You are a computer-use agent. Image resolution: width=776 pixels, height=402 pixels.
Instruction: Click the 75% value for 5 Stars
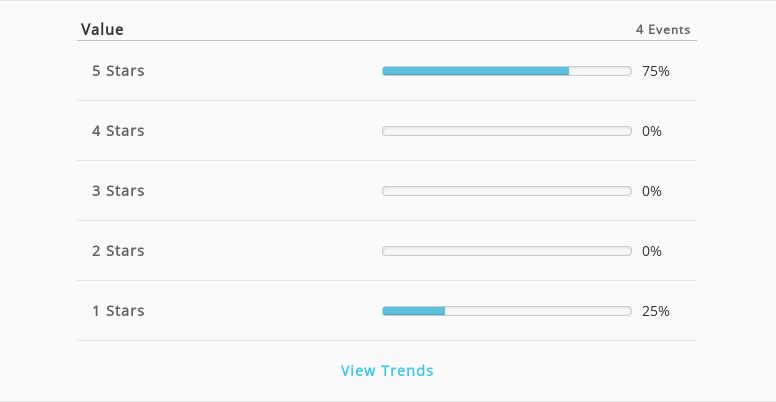click(x=656, y=71)
